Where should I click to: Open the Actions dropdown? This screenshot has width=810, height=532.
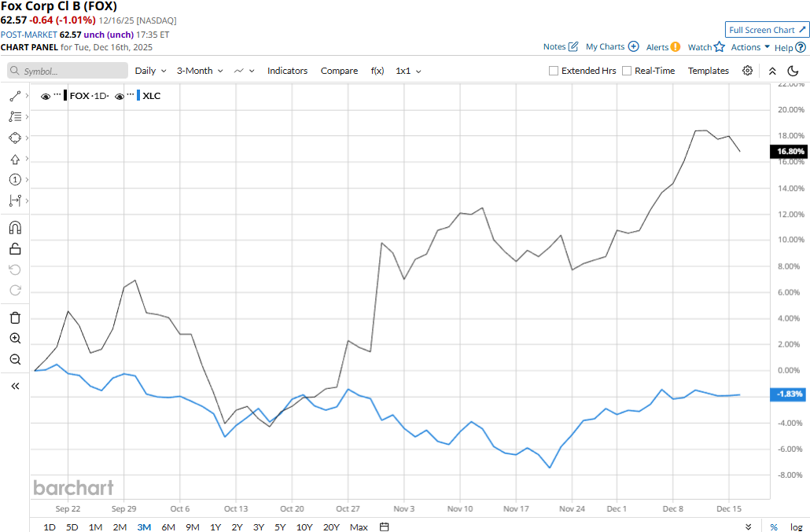tap(750, 47)
